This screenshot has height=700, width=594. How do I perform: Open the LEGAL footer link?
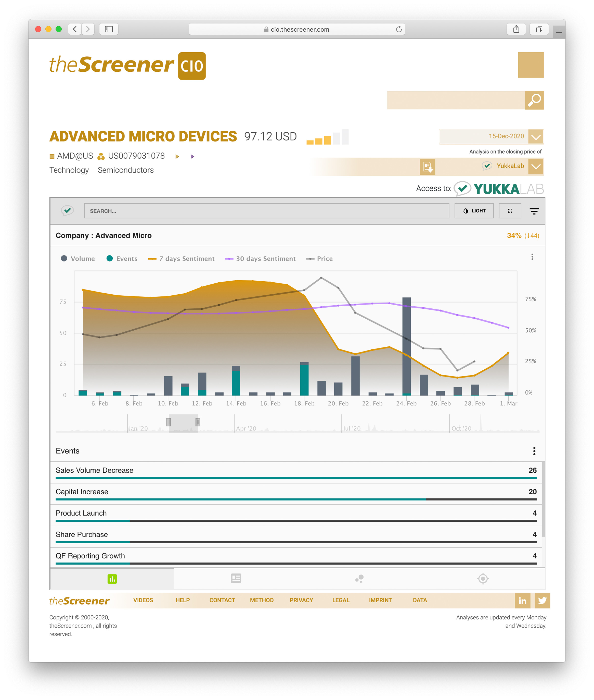pos(341,600)
